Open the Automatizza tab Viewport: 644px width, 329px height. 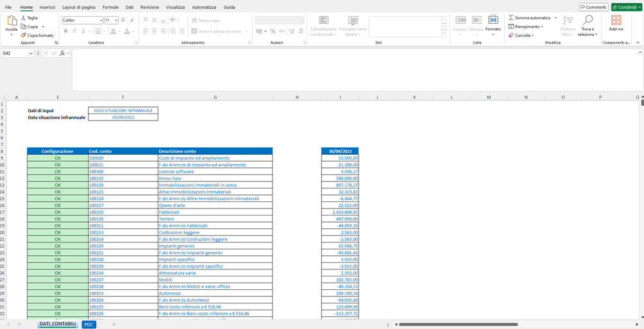pyautogui.click(x=204, y=7)
